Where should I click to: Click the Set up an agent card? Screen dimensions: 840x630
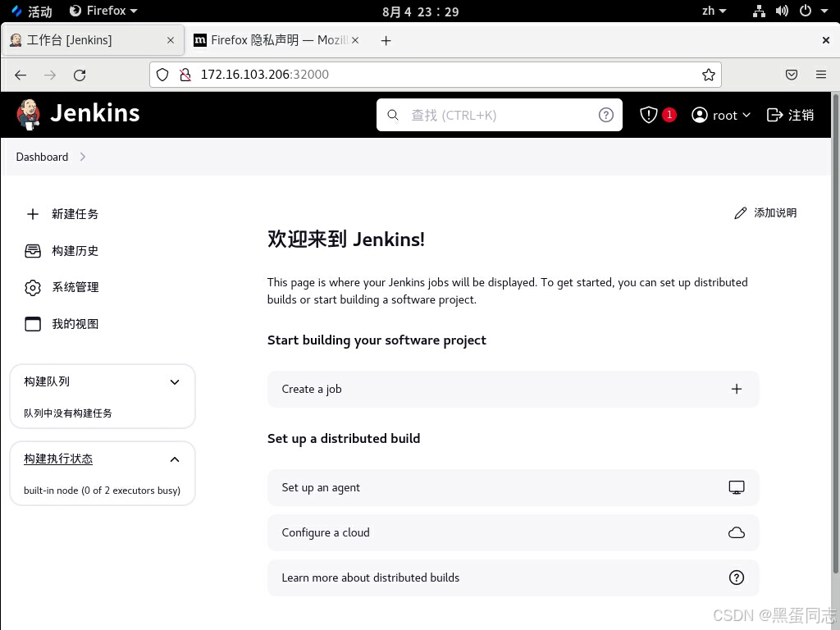click(513, 487)
